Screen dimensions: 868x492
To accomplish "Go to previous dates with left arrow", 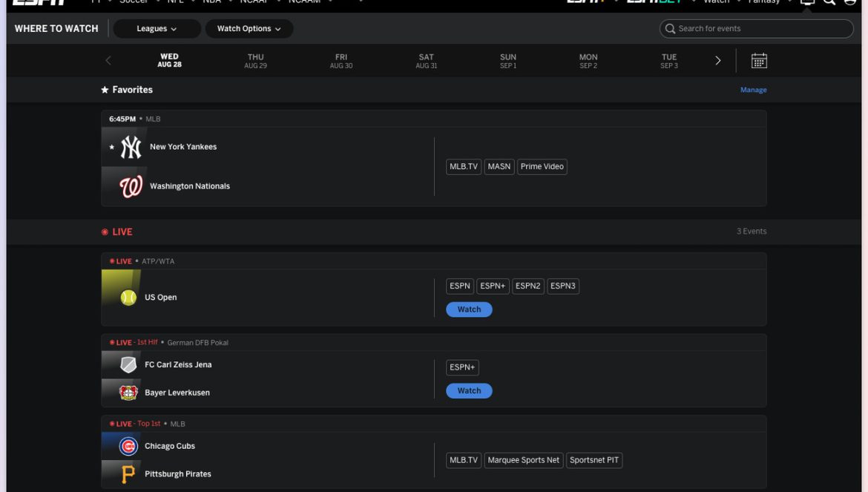I will [108, 61].
